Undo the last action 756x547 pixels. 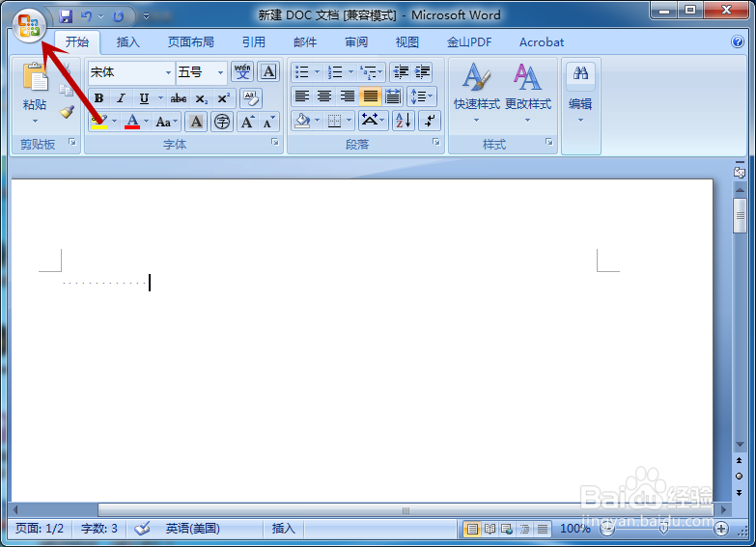point(86,16)
